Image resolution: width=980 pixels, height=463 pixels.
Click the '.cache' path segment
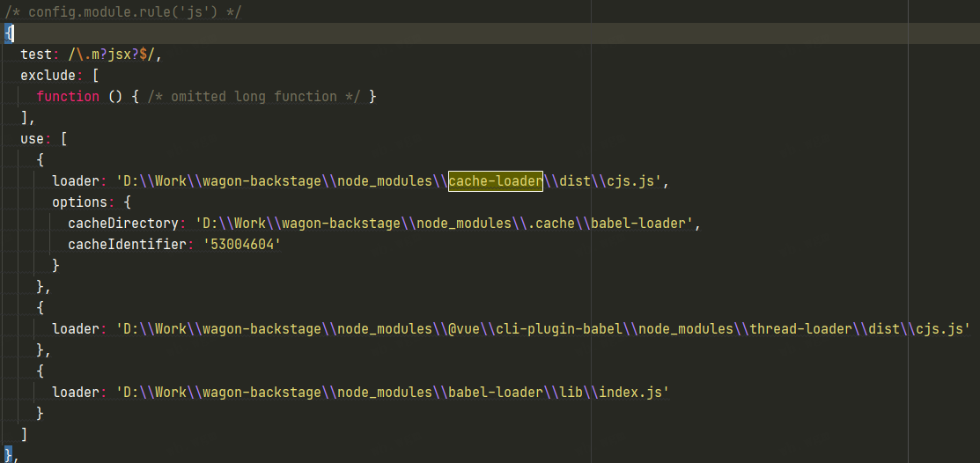tap(550, 224)
